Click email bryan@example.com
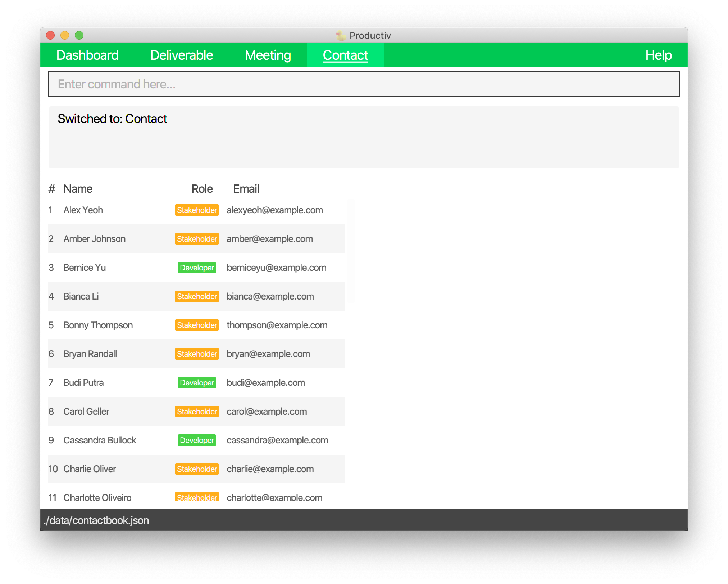728x584 pixels. click(x=268, y=354)
